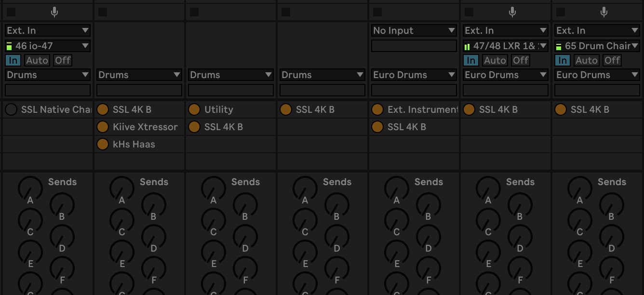Open Drums output dropdown on 46 io-47 track
The width and height of the screenshot is (644, 295).
(x=48, y=75)
